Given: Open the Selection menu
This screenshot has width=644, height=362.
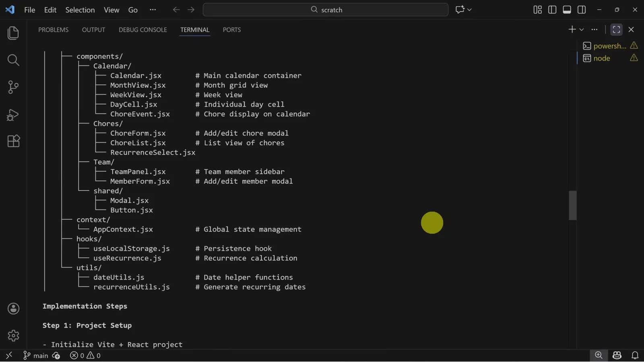Looking at the screenshot, I should tap(80, 10).
